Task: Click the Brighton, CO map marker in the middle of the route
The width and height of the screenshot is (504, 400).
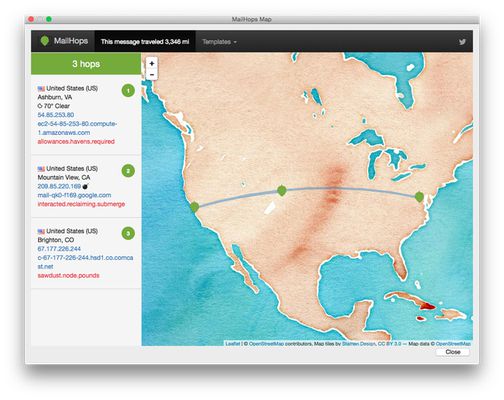Action: [x=282, y=190]
